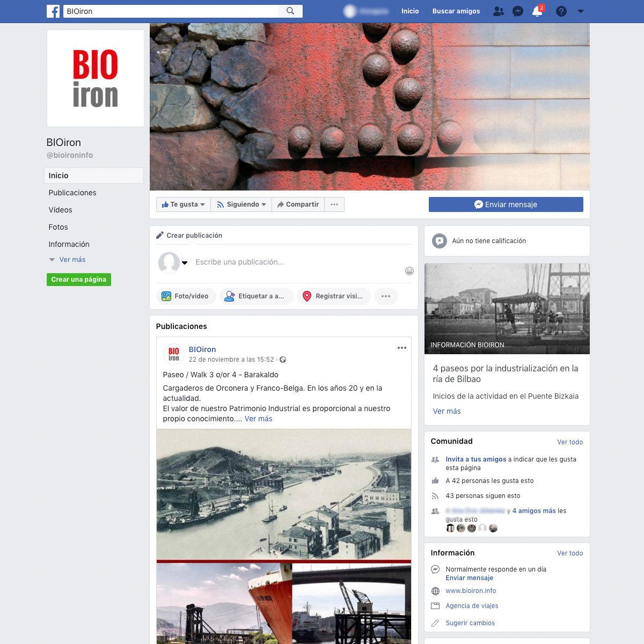Click the Foto/vídeo button
The image size is (644, 644).
186,296
